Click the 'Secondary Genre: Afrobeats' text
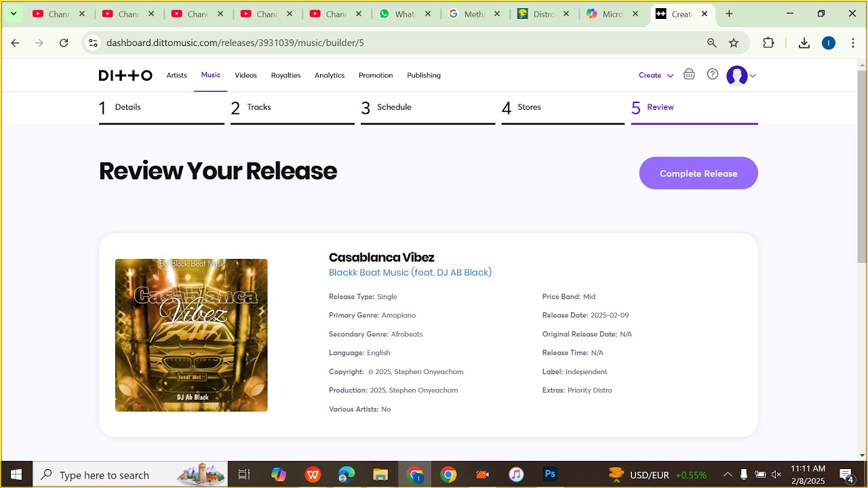The width and height of the screenshot is (868, 488). pyautogui.click(x=376, y=334)
